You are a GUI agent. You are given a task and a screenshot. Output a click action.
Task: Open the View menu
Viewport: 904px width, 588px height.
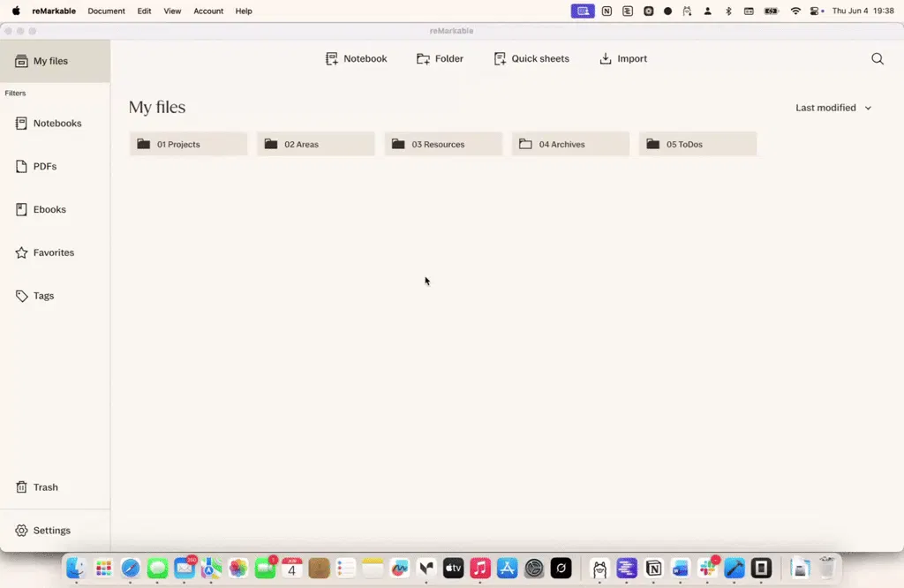pyautogui.click(x=172, y=11)
